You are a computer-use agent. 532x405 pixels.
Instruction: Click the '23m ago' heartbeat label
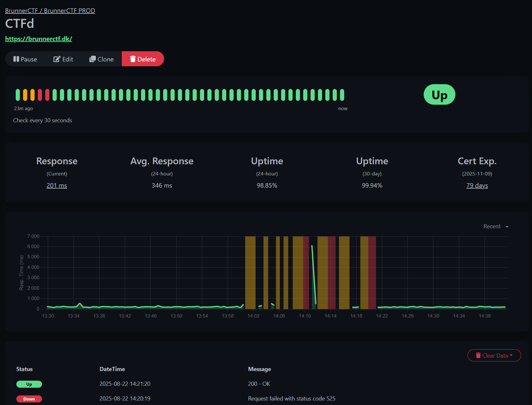(x=23, y=109)
